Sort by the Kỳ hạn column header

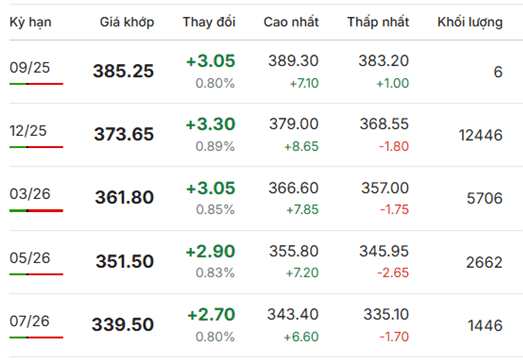tap(30, 22)
